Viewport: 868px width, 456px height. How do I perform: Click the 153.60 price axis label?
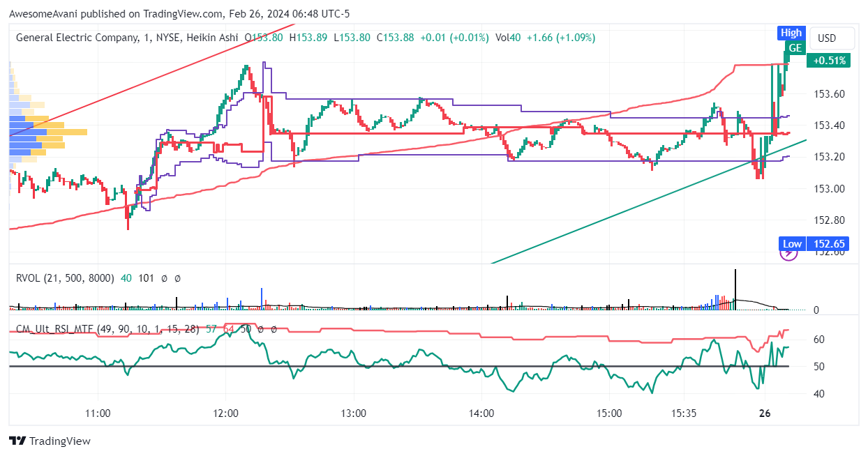[x=830, y=94]
